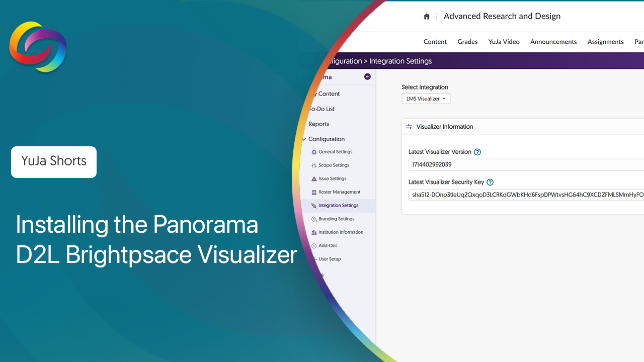Click the Latest Visualizer Security Key field
Image resolution: width=644 pixels, height=362 pixels.
point(526,195)
